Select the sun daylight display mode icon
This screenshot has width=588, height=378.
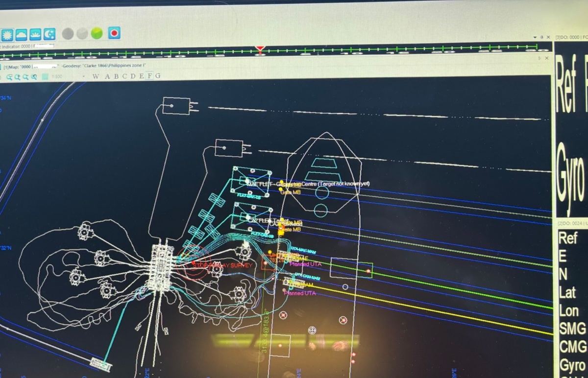click(x=7, y=34)
